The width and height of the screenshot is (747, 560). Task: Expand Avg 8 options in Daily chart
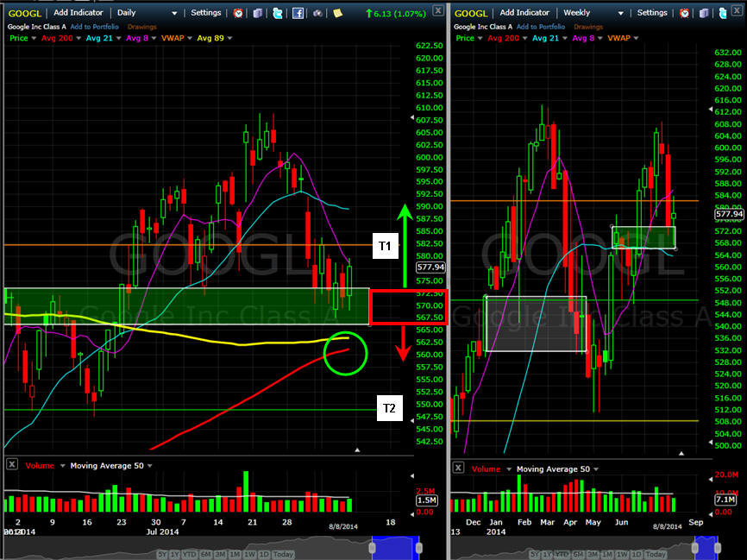pyautogui.click(x=154, y=39)
